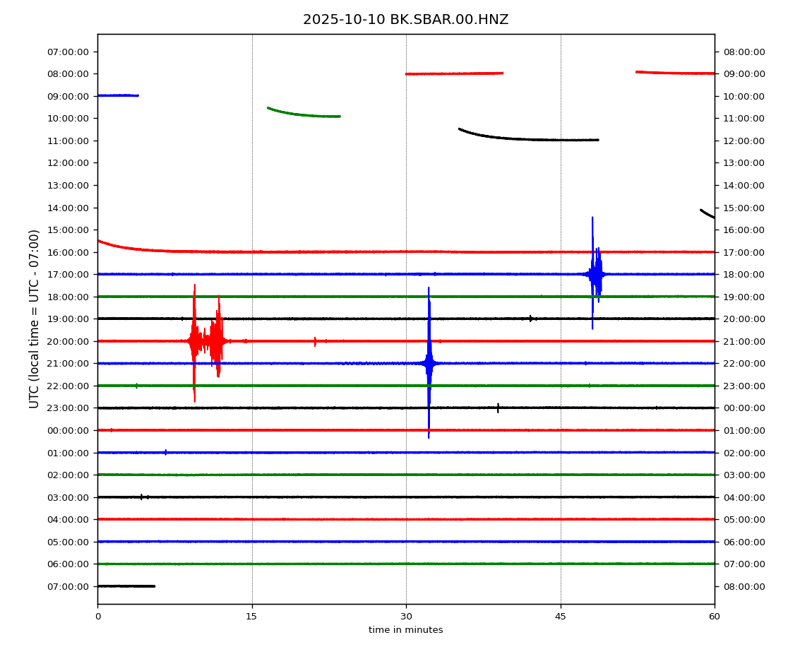Select the green trace at the 06:00:00 row
Screen dimensions: 812x671
point(405,564)
